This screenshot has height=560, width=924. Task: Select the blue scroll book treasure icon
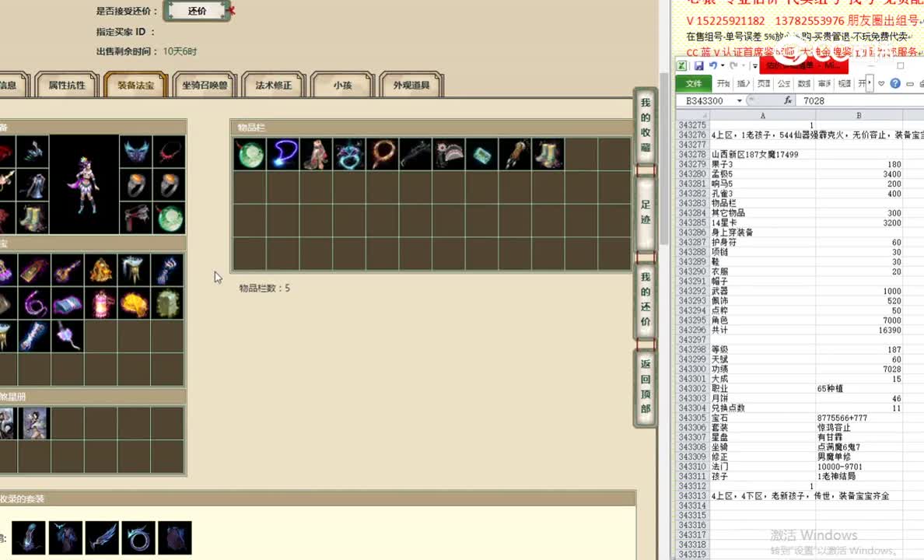pyautogui.click(x=67, y=303)
